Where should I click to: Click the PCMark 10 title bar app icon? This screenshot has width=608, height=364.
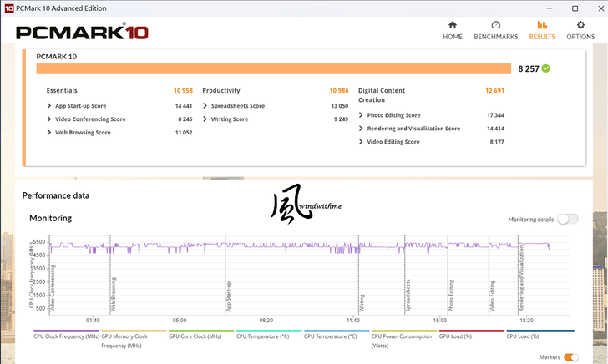8,8
